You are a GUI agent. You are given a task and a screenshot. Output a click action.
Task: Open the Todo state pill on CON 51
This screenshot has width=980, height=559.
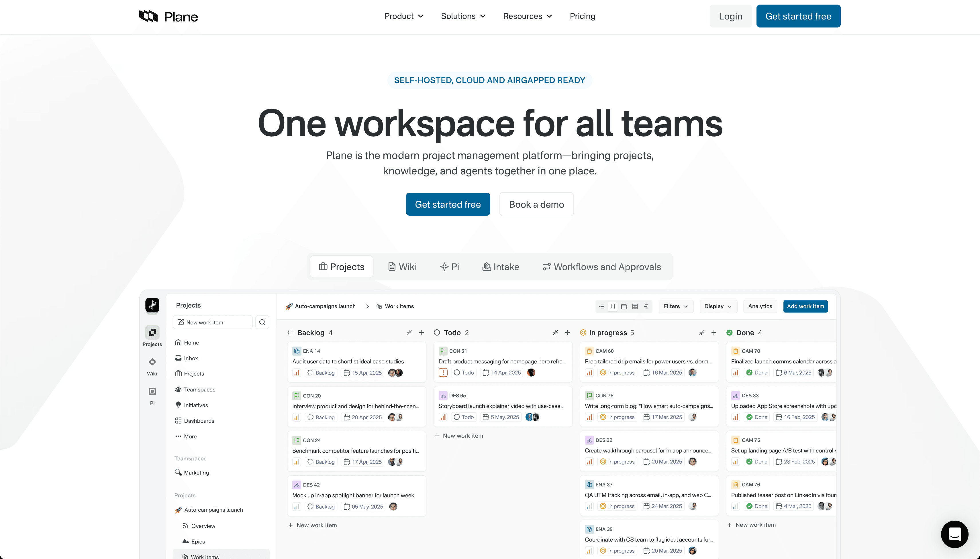[464, 372]
